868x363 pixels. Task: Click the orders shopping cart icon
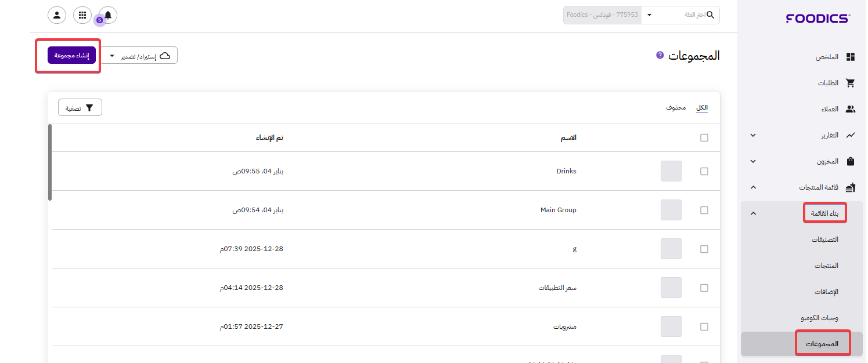(x=851, y=83)
